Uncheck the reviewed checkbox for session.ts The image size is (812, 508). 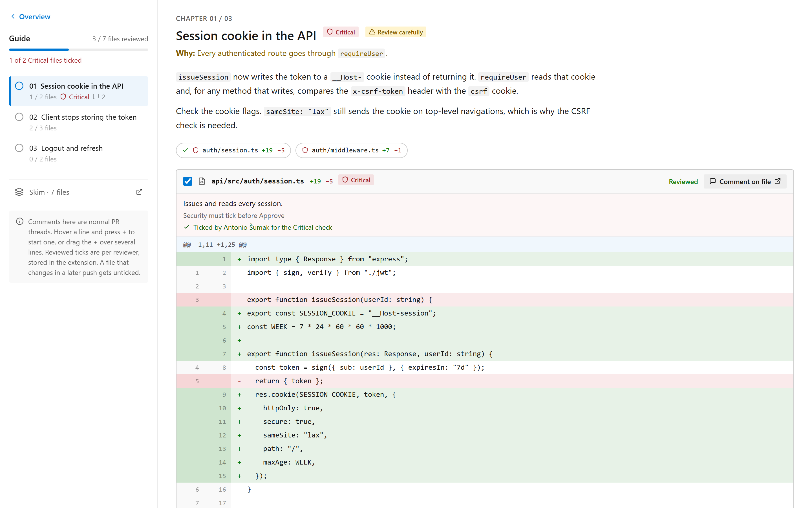point(188,181)
